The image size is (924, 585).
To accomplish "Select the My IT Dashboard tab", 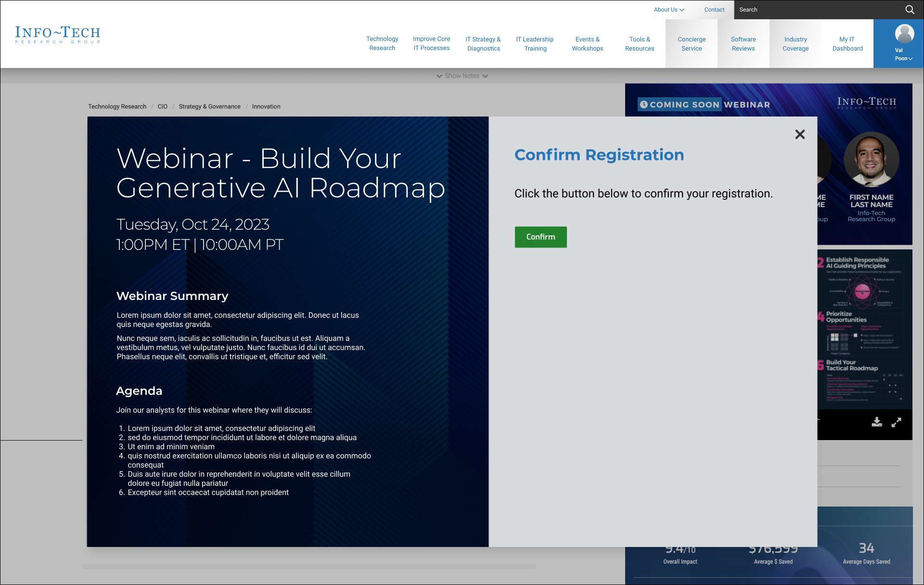I will tap(847, 43).
